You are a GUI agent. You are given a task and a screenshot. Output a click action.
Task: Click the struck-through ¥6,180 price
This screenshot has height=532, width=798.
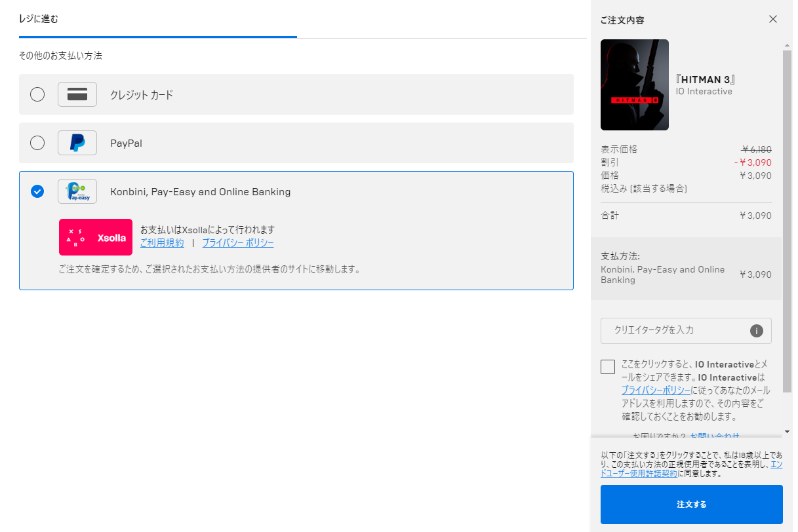coord(757,149)
